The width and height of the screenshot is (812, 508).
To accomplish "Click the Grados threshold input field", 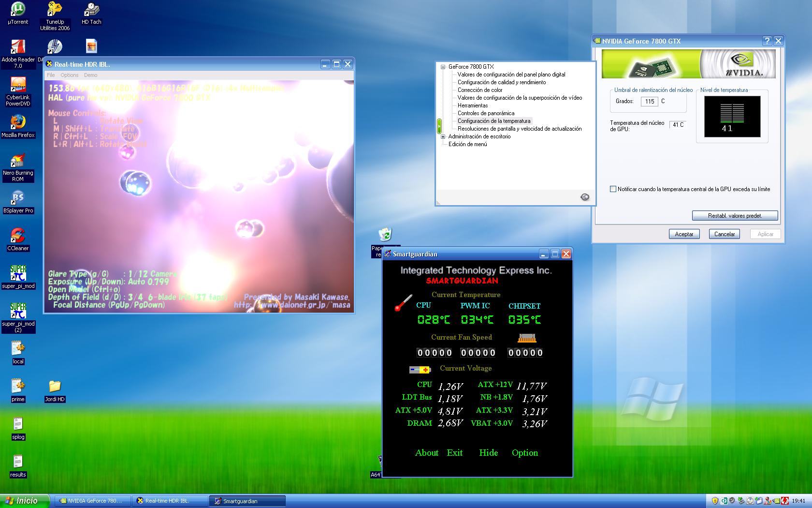I will 649,102.
